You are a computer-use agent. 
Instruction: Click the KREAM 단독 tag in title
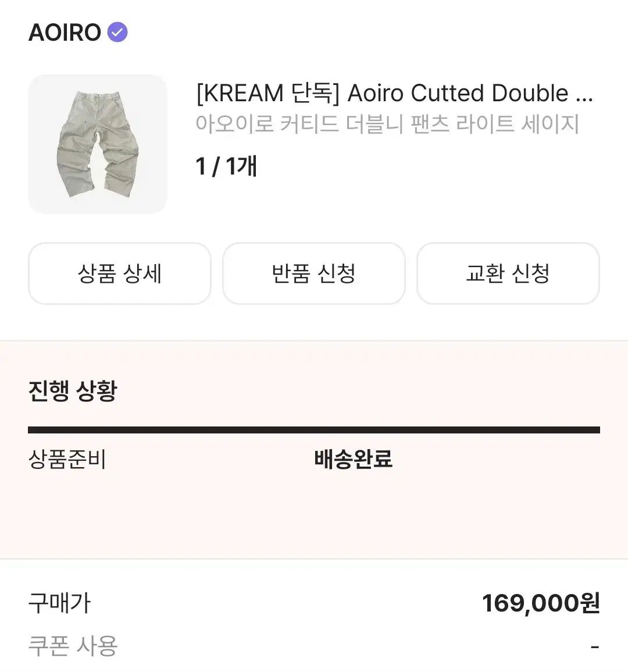(x=267, y=93)
